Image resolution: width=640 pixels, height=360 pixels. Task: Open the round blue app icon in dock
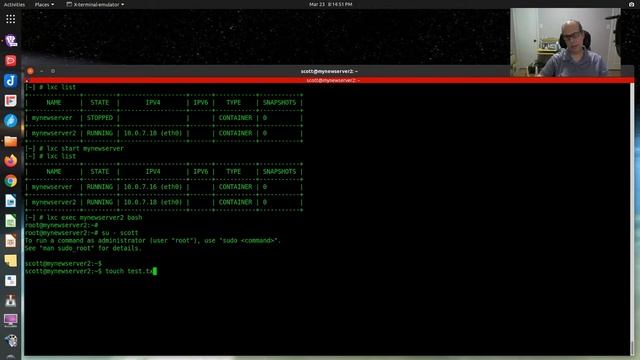pos(11,120)
